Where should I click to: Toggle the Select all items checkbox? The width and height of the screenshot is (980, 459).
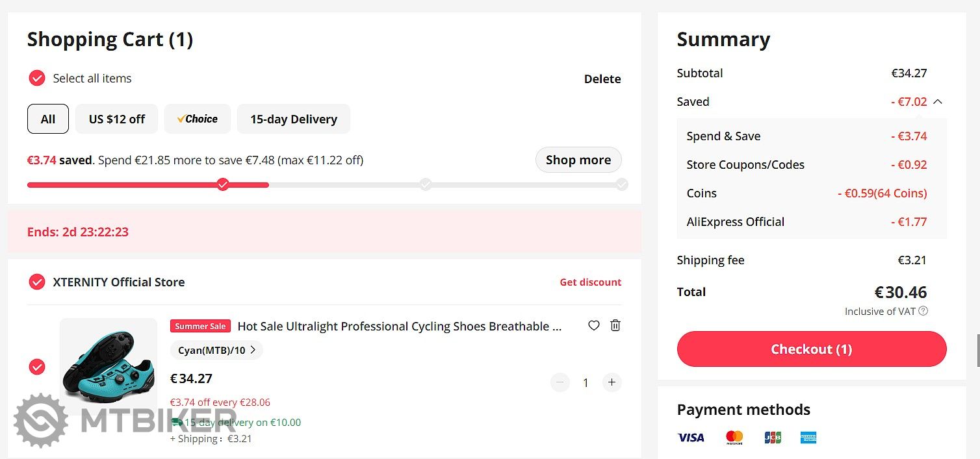[x=37, y=79]
